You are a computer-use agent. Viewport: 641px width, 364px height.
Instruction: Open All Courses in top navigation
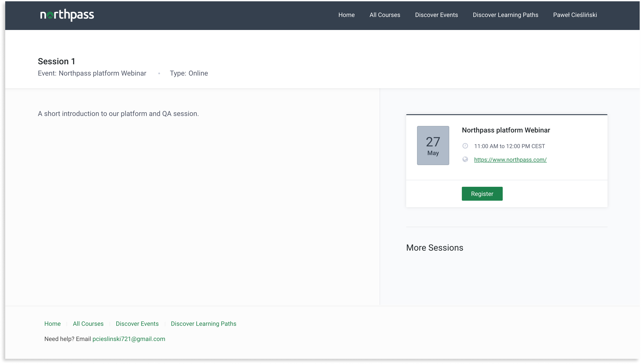(x=385, y=15)
